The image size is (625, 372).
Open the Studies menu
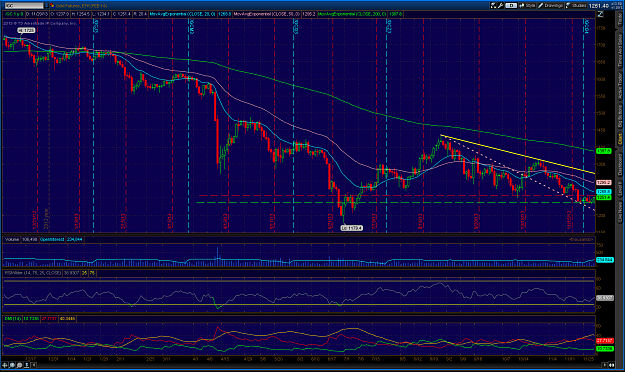click(x=576, y=6)
